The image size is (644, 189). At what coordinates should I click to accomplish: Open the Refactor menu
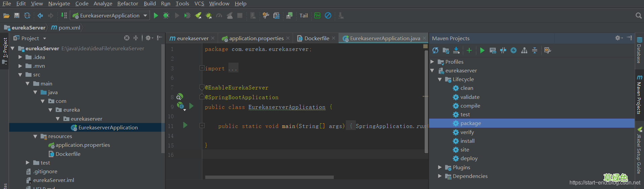click(127, 4)
